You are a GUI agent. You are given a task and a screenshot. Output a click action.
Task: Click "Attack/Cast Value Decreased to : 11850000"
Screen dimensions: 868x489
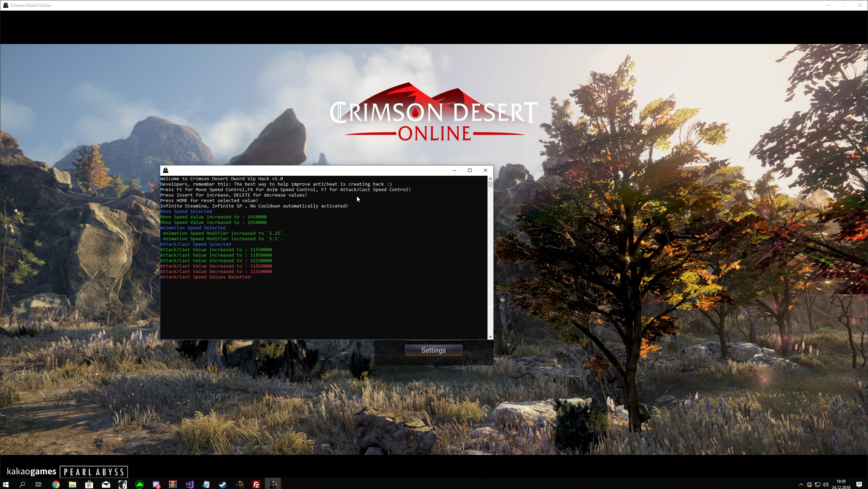216,266
